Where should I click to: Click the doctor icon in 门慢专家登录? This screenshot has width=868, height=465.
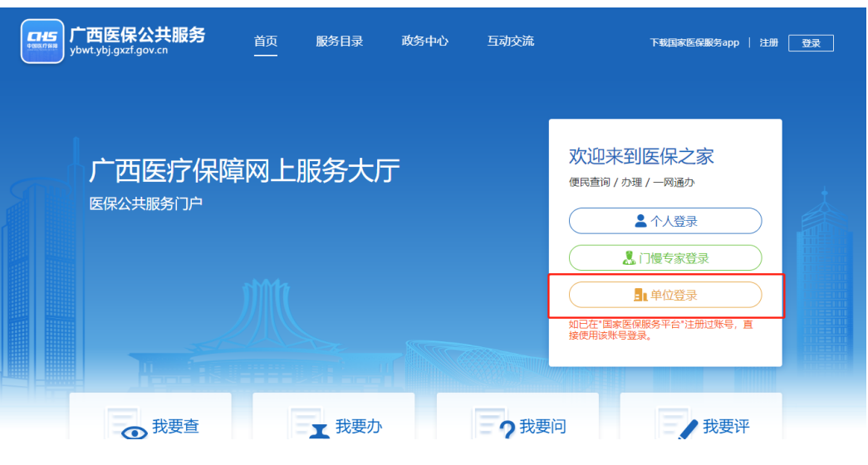[x=629, y=258]
